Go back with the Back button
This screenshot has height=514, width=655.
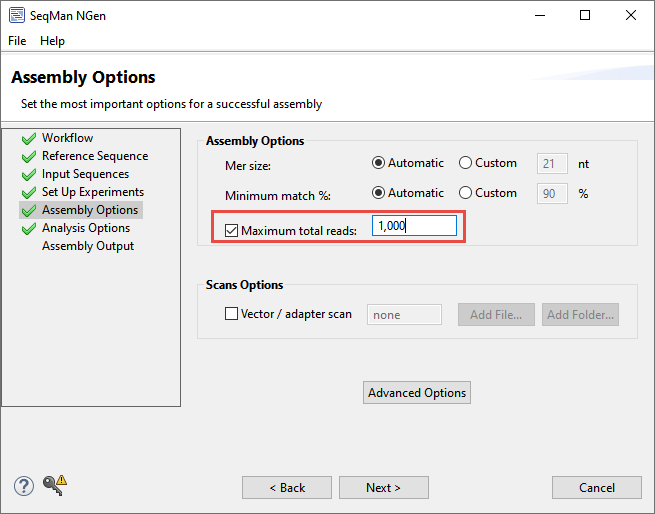286,488
